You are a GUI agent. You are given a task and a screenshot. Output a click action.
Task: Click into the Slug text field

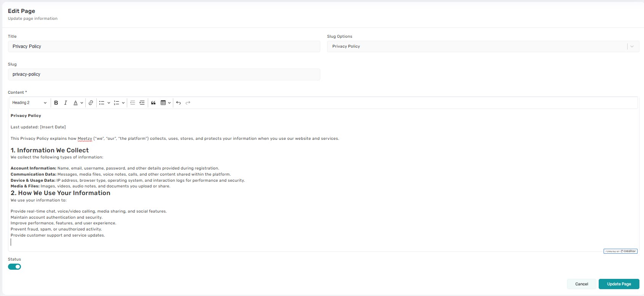pos(164,74)
